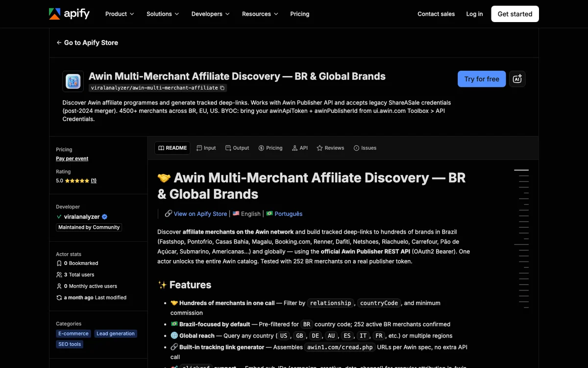Select the README tab

point(172,148)
